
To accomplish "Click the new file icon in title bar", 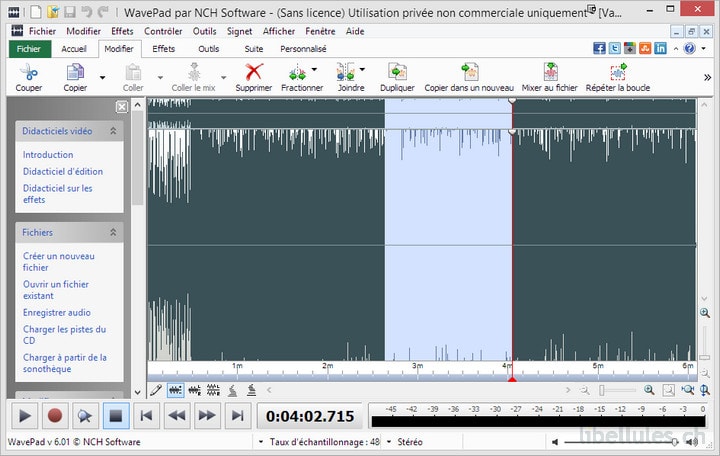I will [35, 11].
